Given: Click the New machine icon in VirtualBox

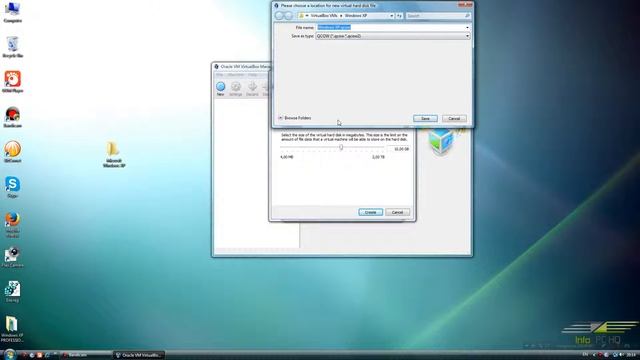Looking at the screenshot, I should click(x=220, y=89).
